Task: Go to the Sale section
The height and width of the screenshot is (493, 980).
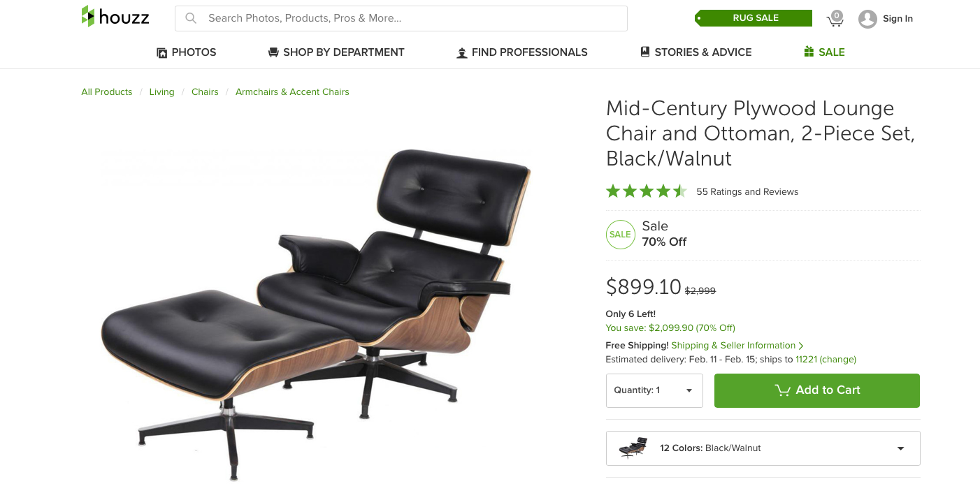Action: 824,52
